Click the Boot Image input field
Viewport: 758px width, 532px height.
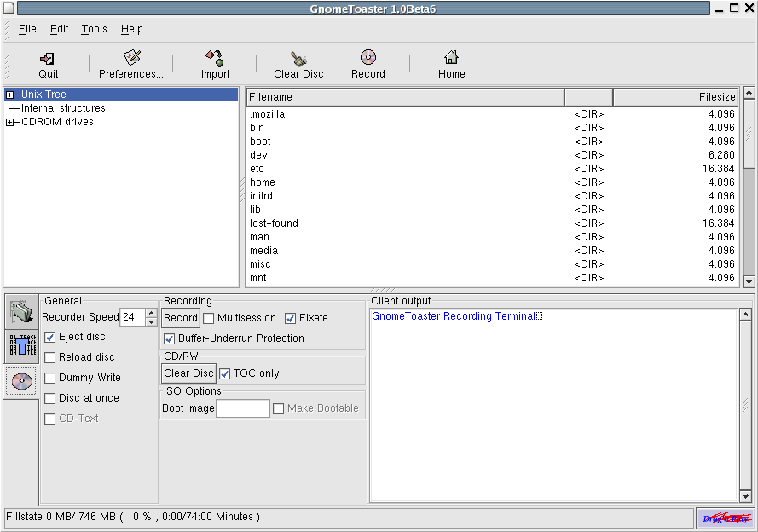pos(243,408)
